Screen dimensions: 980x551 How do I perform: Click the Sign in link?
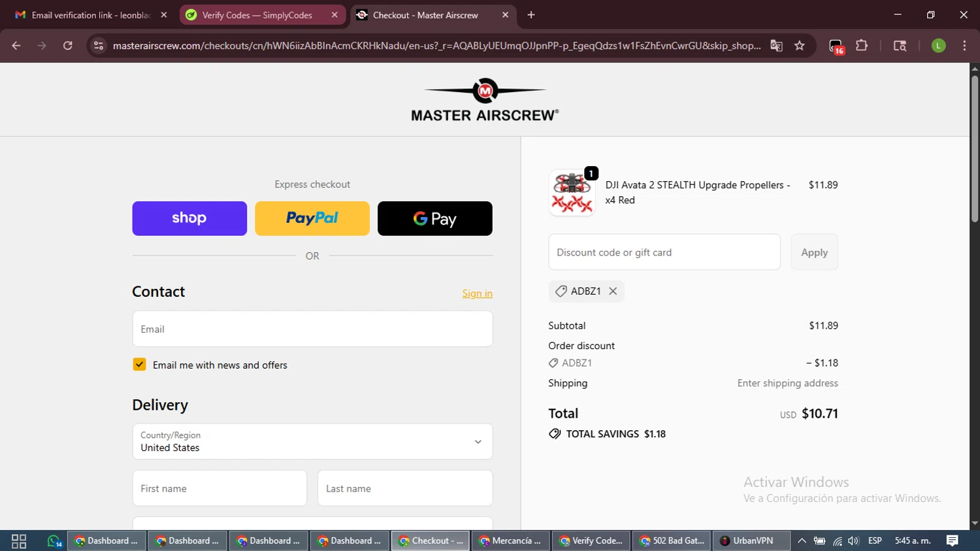click(478, 293)
